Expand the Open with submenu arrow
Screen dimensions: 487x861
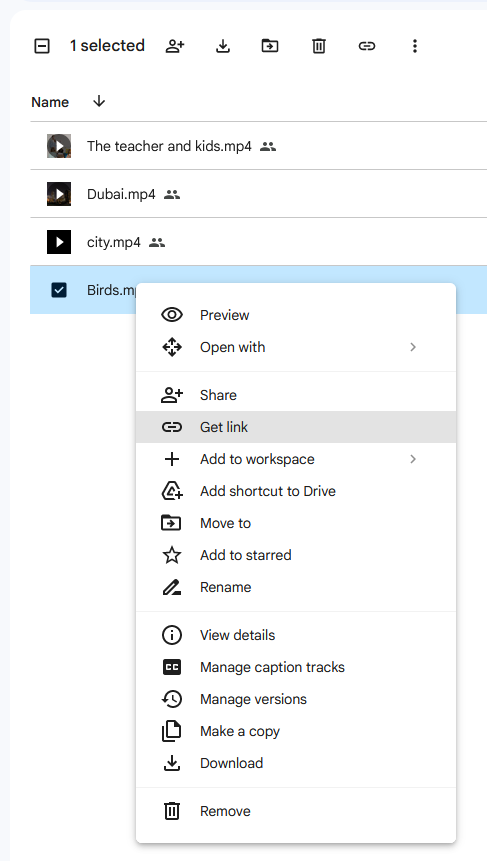(413, 347)
